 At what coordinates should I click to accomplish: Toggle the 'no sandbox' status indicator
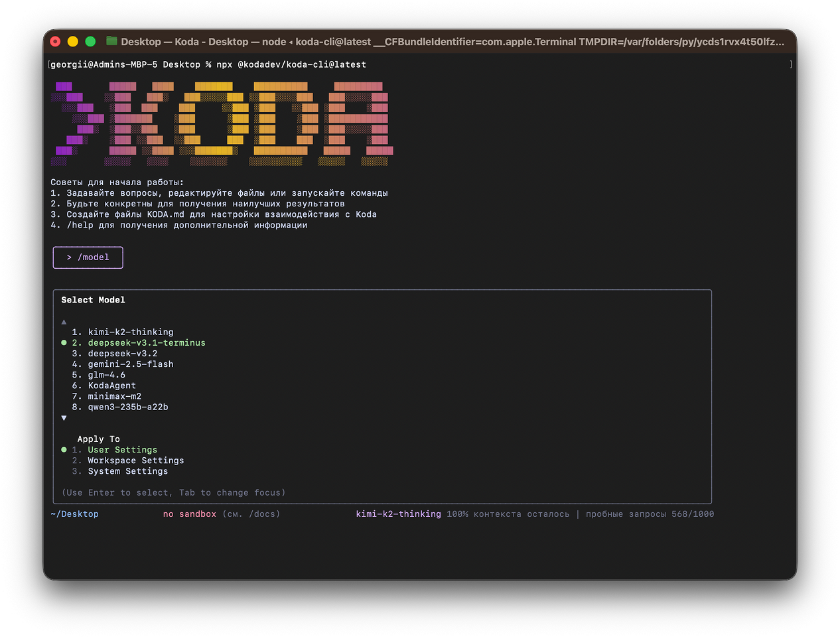coord(189,514)
